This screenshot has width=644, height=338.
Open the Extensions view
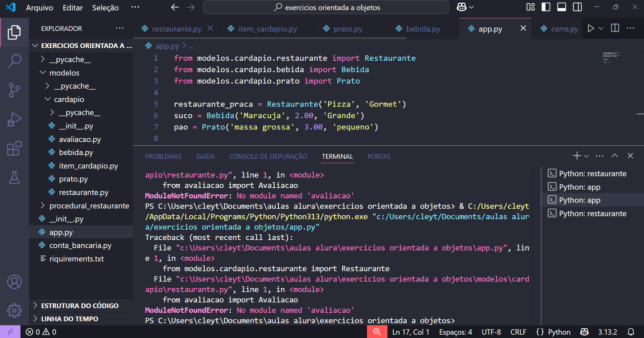point(14,148)
